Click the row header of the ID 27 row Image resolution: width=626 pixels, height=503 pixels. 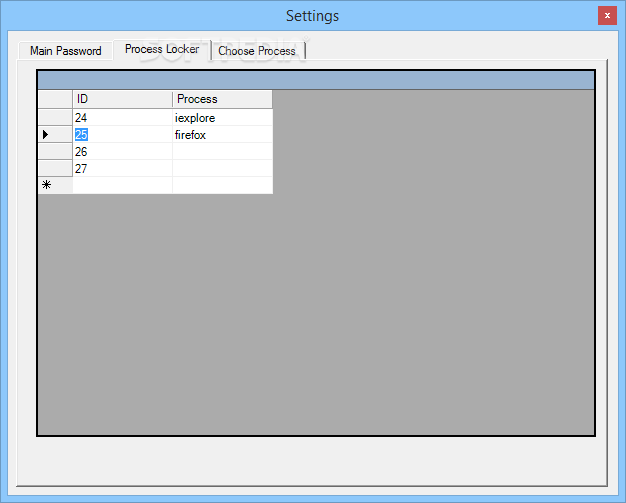55,168
